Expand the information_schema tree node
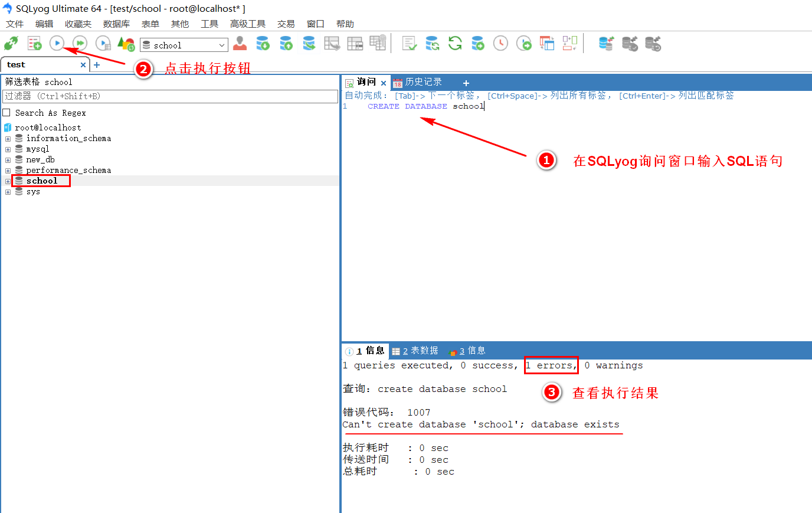812x513 pixels. [x=8, y=139]
